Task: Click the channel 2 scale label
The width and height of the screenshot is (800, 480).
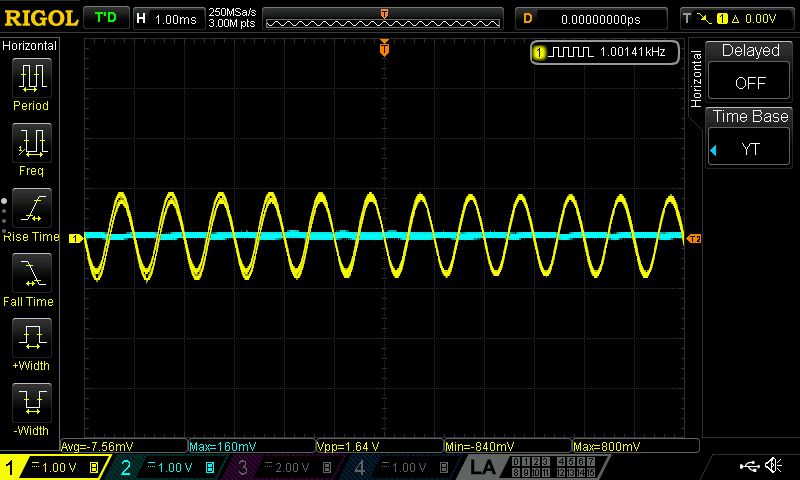Action: click(175, 467)
